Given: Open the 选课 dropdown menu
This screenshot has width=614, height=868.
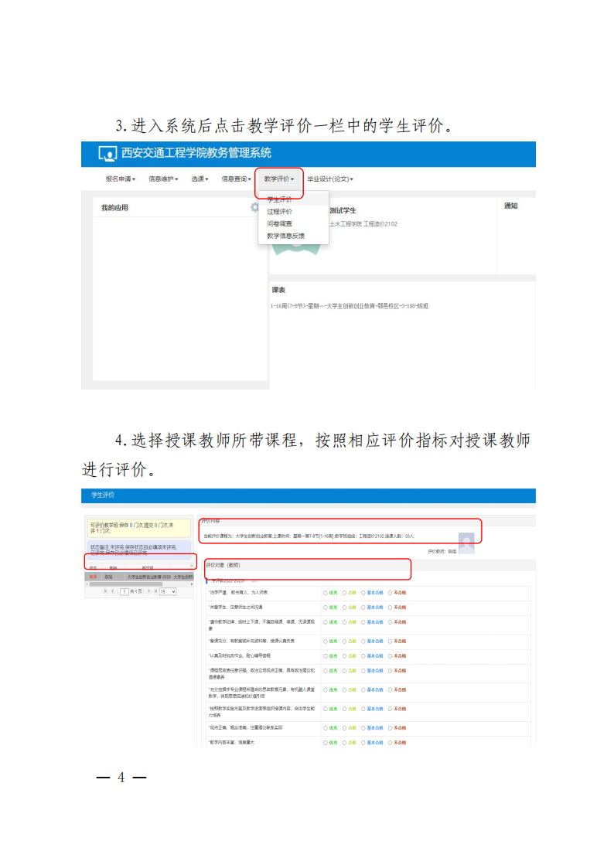Looking at the screenshot, I should point(200,179).
